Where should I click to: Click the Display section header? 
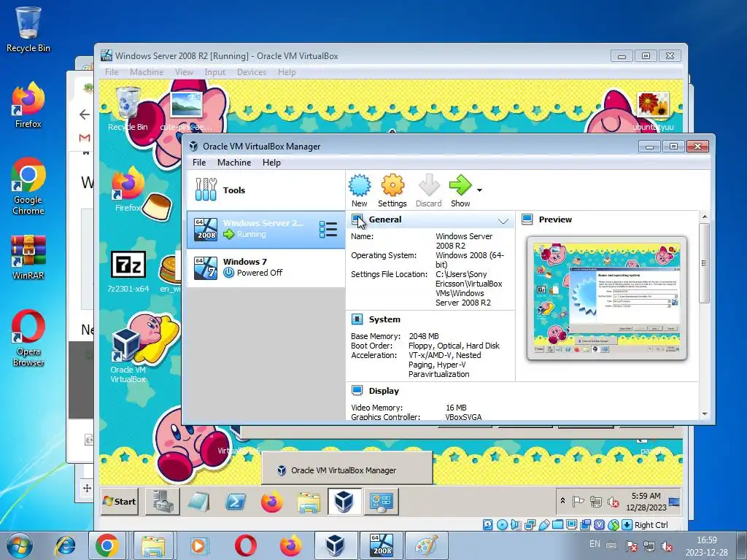(x=384, y=391)
